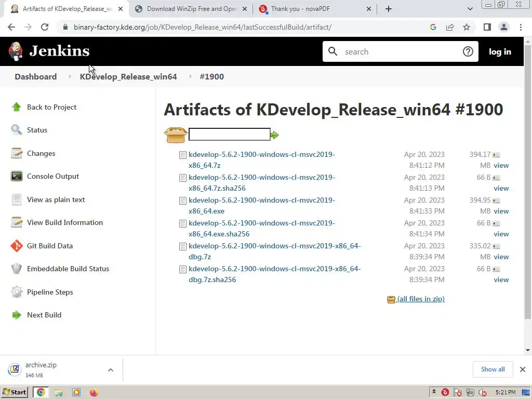Close the novaPDF tab

pos(369,9)
